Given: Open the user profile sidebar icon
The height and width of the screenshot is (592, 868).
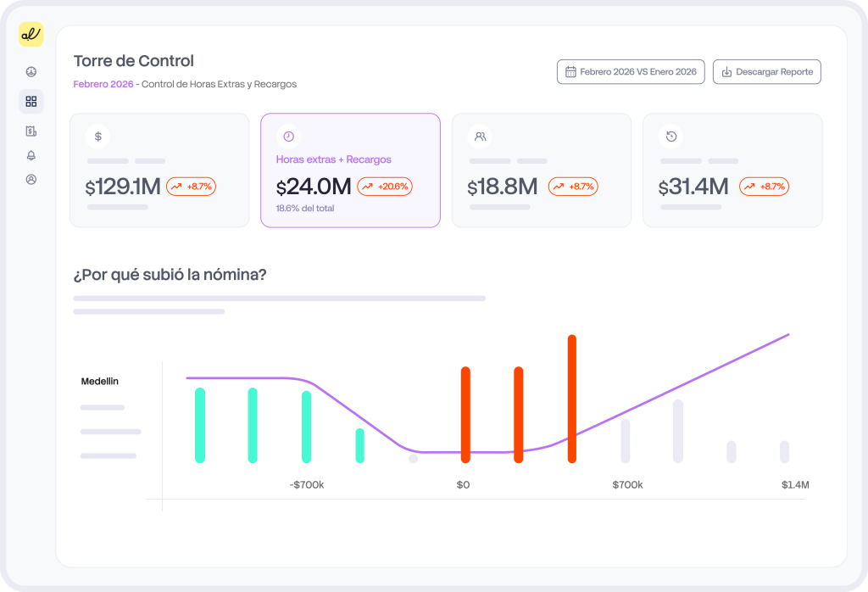Looking at the screenshot, I should (x=31, y=180).
